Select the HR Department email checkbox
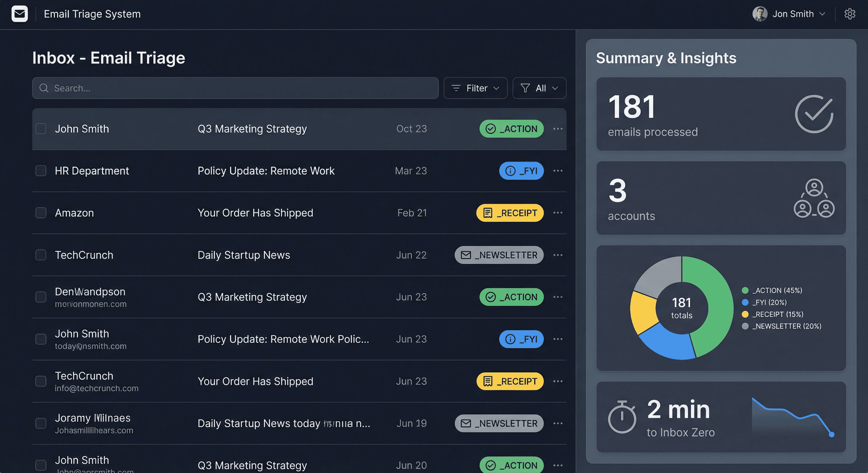 click(41, 171)
